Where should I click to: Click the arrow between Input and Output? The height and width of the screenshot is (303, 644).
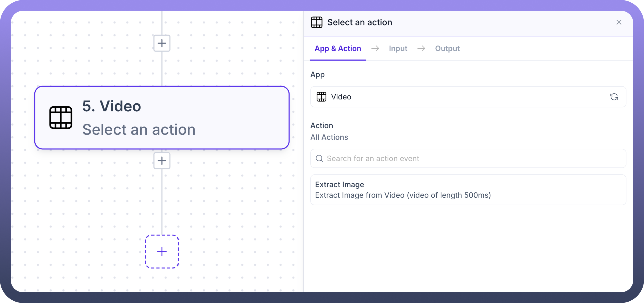pyautogui.click(x=421, y=48)
